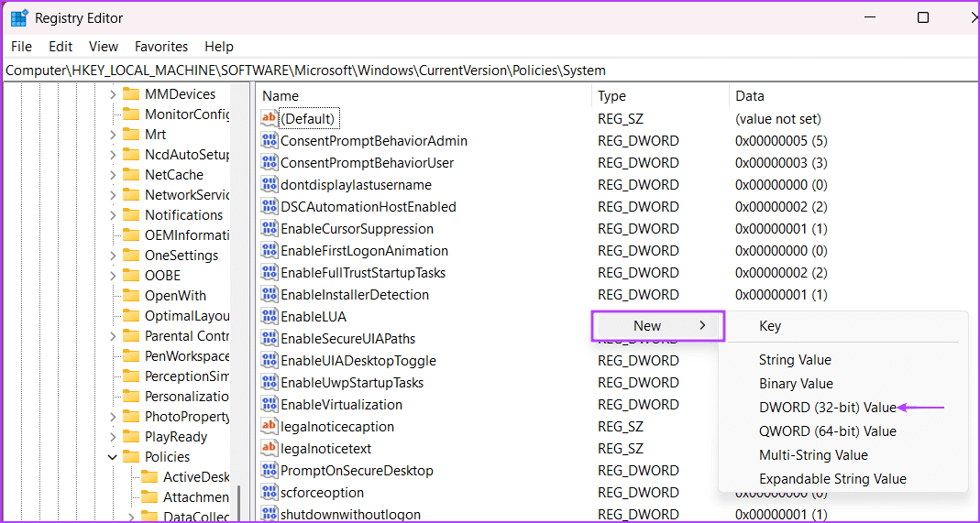Click the EnableUIADesktopToggle DWORD icon
This screenshot has width=980, height=523.
[x=269, y=361]
